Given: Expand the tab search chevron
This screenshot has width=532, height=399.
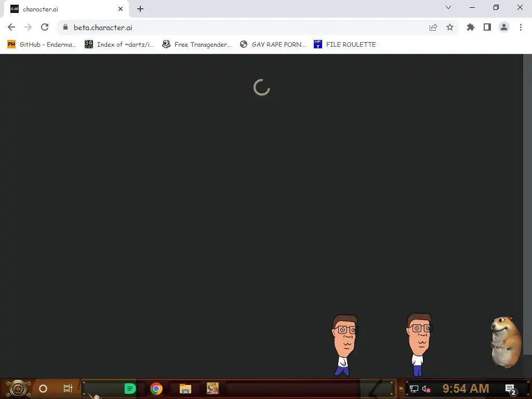Looking at the screenshot, I should (448, 7).
